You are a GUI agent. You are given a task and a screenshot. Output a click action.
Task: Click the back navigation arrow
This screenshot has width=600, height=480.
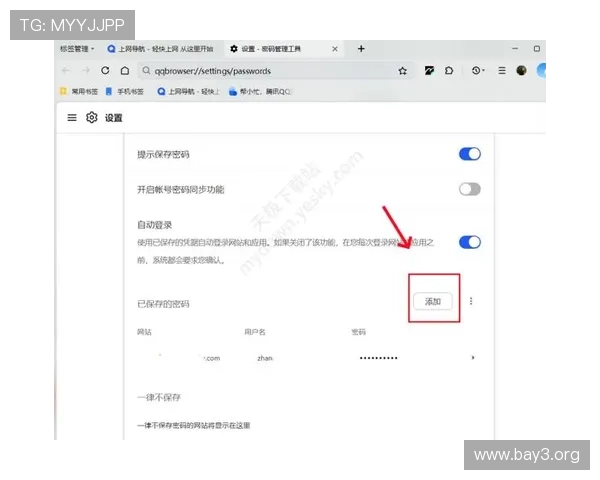66,70
